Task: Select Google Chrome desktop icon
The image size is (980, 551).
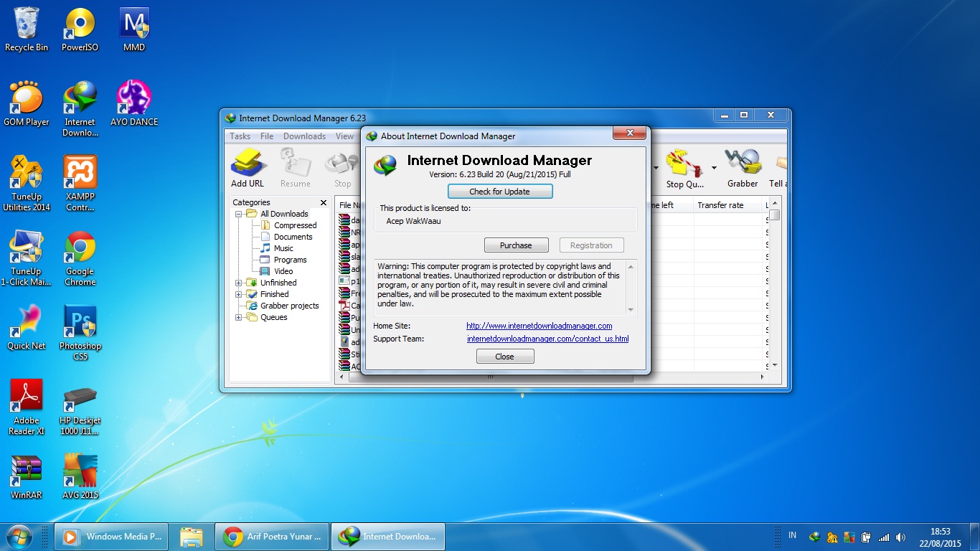Action: [x=80, y=258]
